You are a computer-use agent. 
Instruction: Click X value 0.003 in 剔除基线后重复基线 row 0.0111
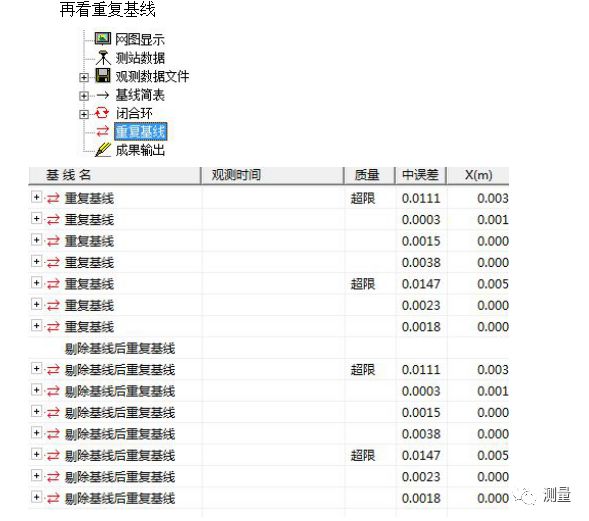(x=492, y=370)
